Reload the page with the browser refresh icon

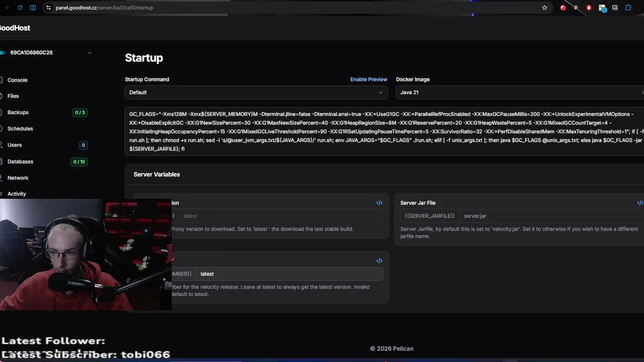pos(20,8)
